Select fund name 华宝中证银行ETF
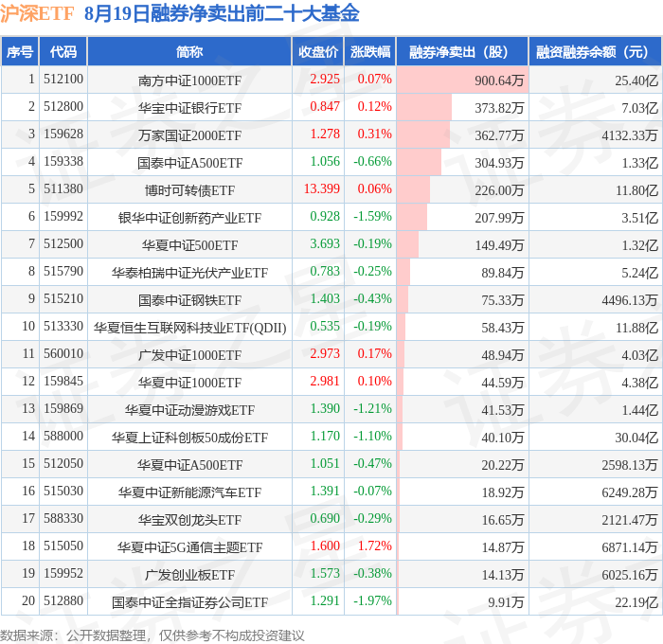Screen dimensions: 663x644 [x=189, y=108]
